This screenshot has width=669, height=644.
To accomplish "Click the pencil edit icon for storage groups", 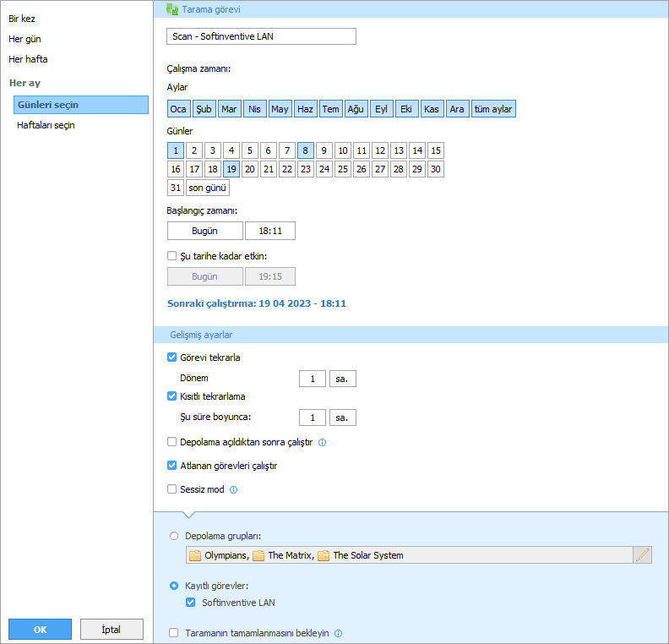I will 642,555.
